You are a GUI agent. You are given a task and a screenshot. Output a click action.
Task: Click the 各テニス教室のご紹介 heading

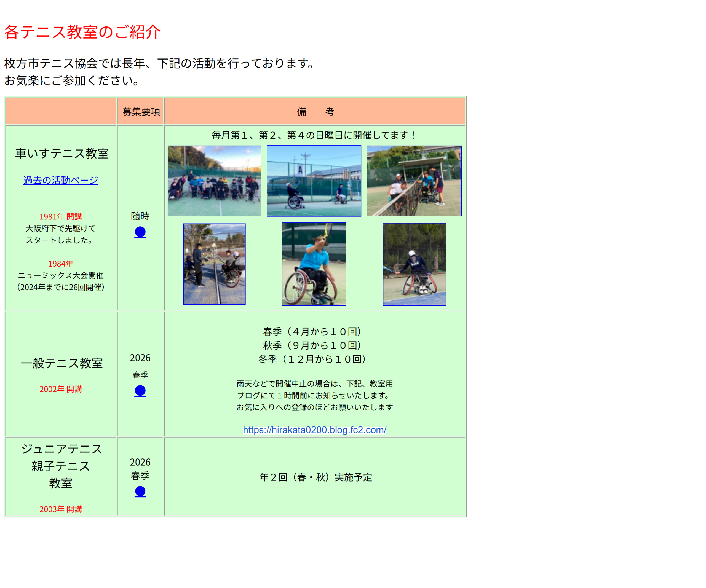pyautogui.click(x=82, y=32)
